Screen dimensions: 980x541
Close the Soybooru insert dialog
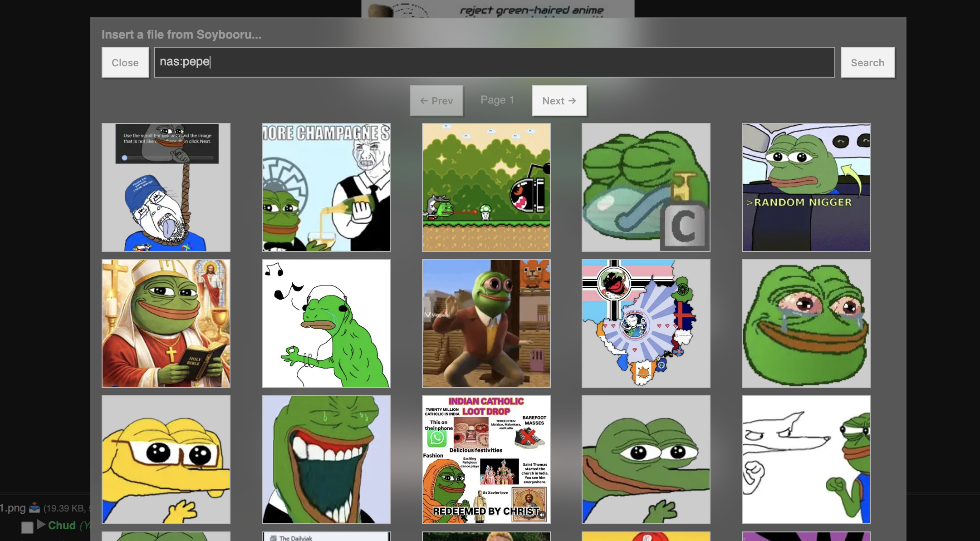click(125, 63)
